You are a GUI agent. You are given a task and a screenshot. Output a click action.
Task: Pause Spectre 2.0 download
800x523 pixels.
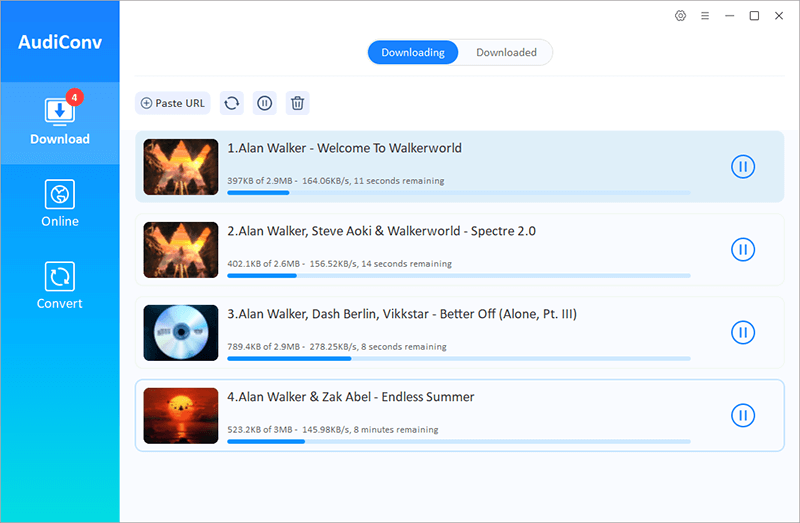(743, 250)
